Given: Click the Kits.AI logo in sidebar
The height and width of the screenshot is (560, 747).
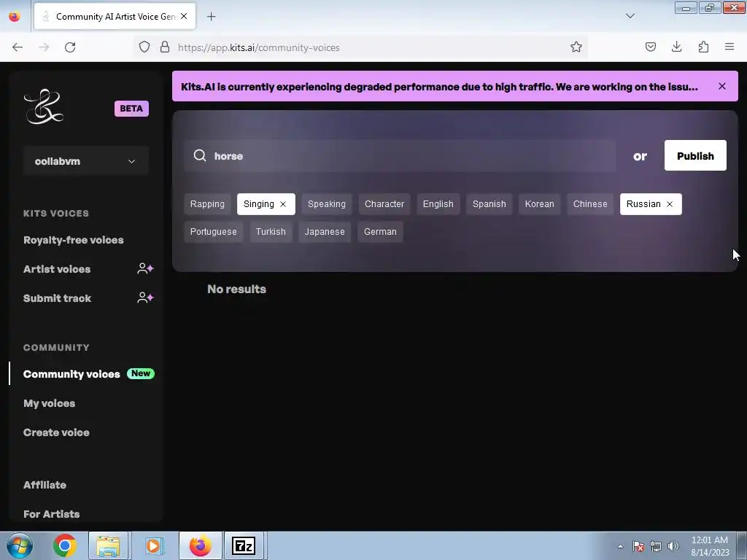Looking at the screenshot, I should pyautogui.click(x=43, y=106).
